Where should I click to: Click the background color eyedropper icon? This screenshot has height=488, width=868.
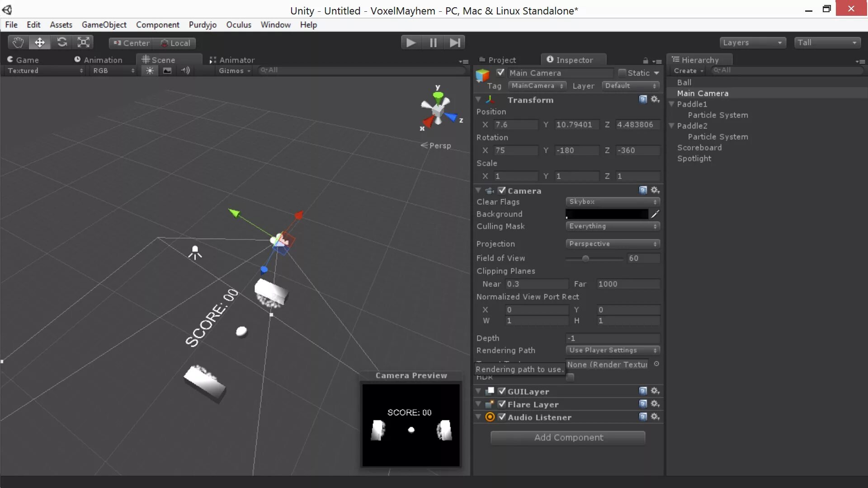click(655, 214)
